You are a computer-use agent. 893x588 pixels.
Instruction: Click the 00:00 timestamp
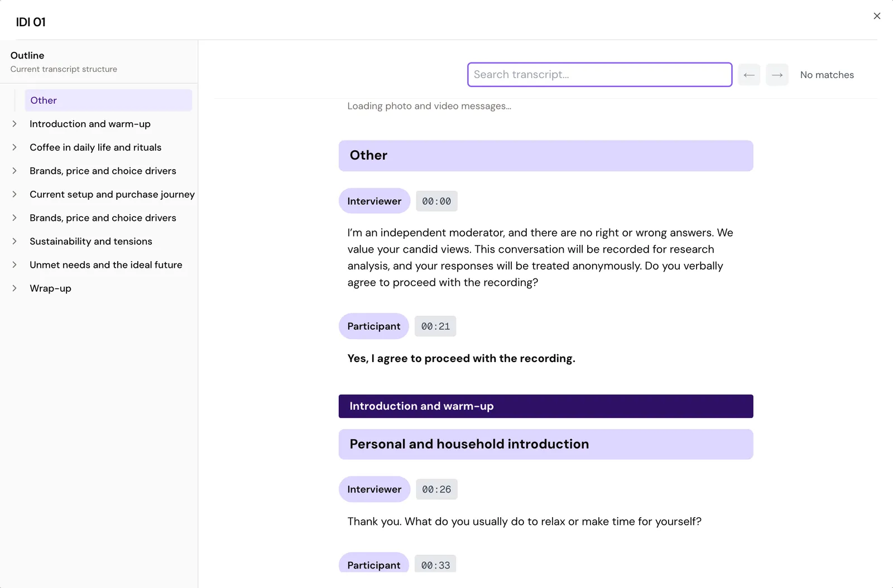436,201
